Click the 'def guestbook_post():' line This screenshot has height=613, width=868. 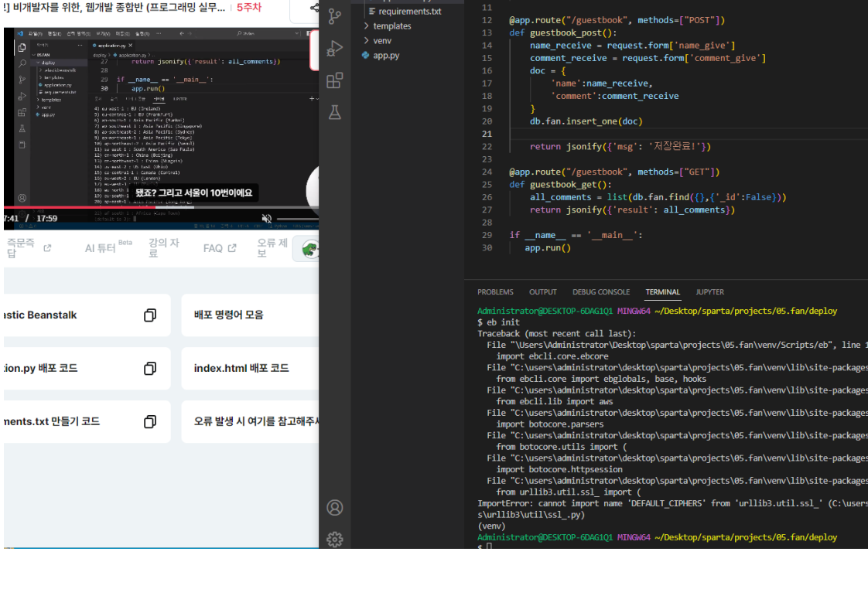point(563,32)
